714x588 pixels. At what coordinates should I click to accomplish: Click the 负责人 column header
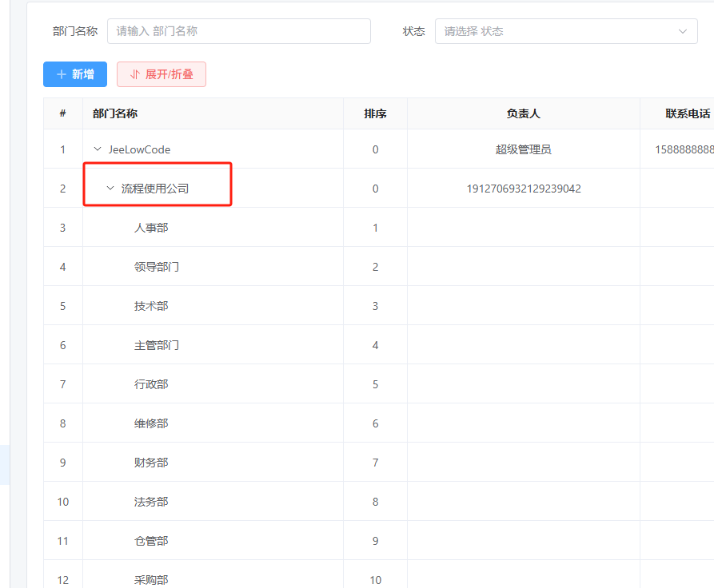click(x=523, y=113)
